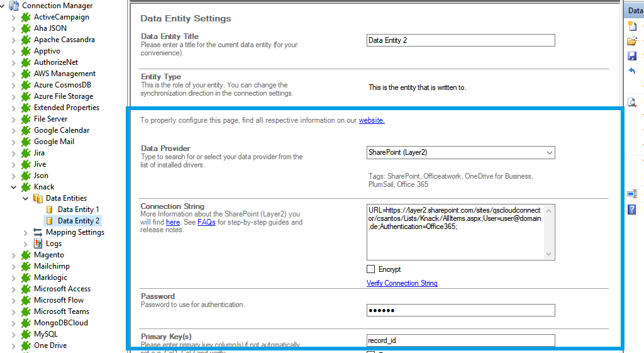Select the Microsoft Teams connection

click(x=61, y=311)
